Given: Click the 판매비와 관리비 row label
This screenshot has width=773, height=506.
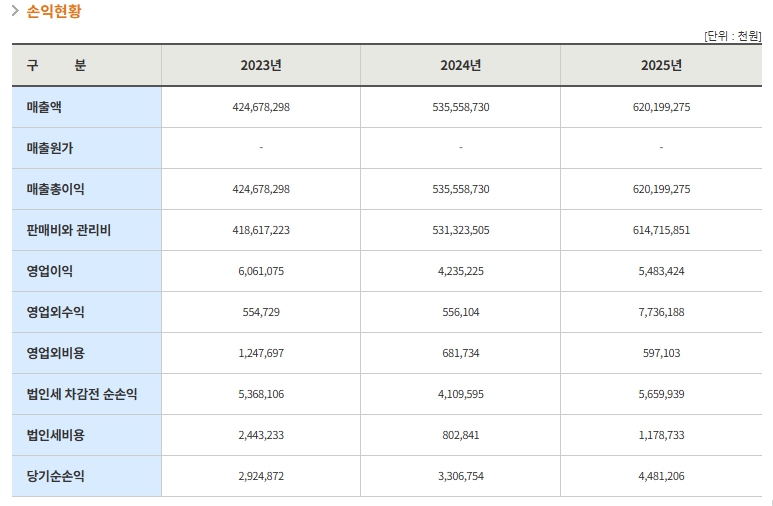Looking at the screenshot, I should coord(69,230).
